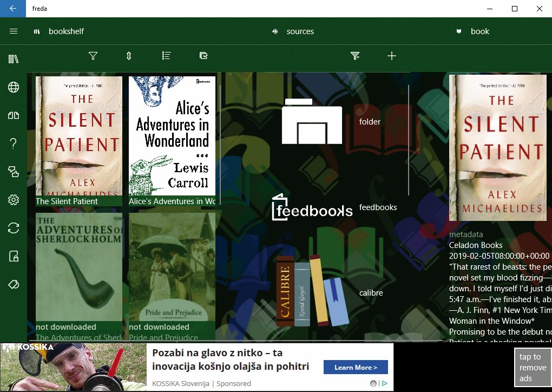This screenshot has width=552, height=392.
Task: Switch to the book tab
Action: pyautogui.click(x=473, y=31)
